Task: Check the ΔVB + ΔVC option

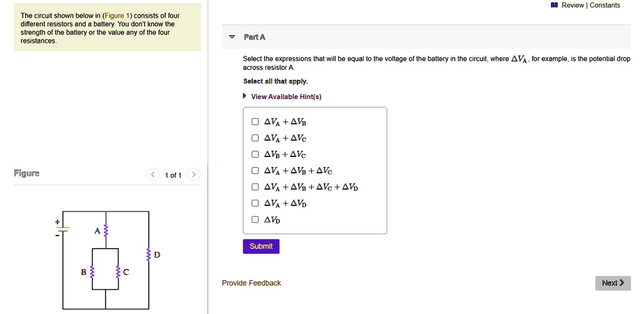Action: 255,154
